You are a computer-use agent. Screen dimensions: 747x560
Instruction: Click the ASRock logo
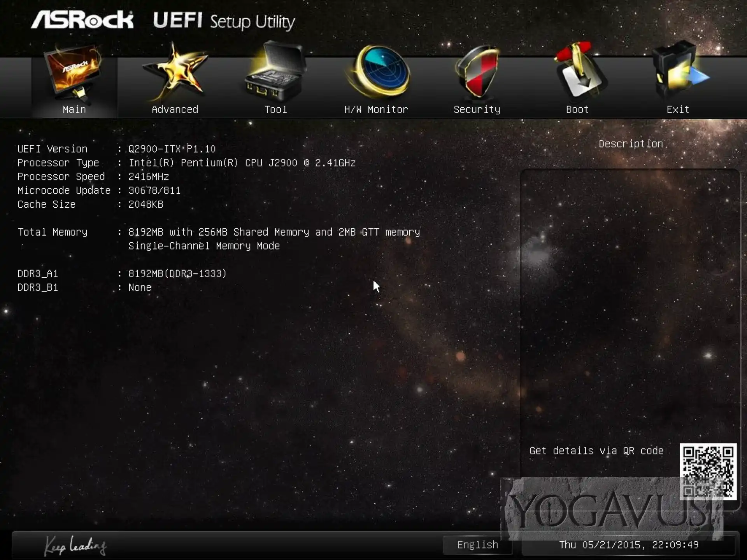click(x=82, y=20)
